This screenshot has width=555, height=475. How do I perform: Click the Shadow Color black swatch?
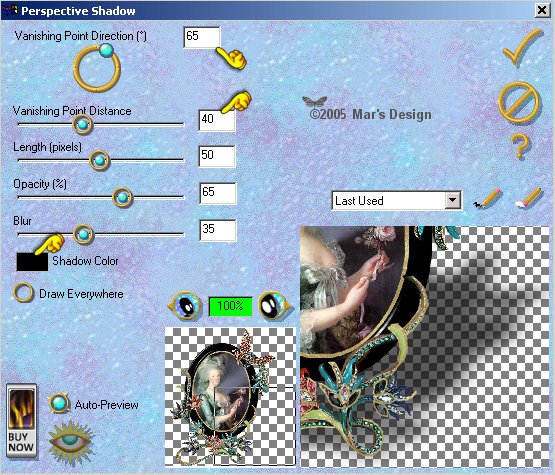[x=32, y=261]
